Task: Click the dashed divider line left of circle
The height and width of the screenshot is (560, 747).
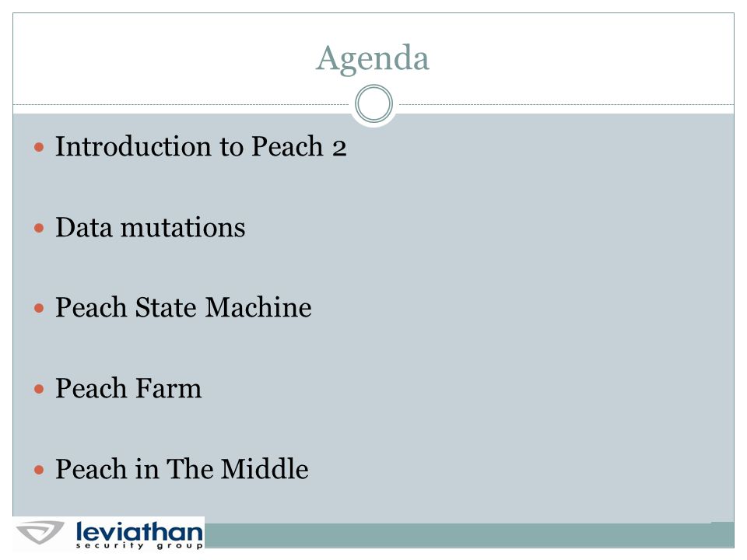Action: pyautogui.click(x=181, y=104)
